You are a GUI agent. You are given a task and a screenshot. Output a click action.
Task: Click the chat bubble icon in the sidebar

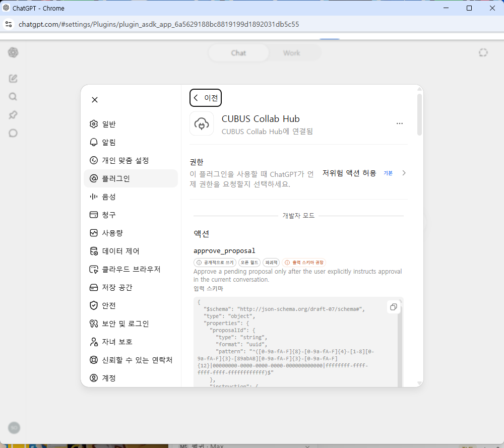[13, 133]
